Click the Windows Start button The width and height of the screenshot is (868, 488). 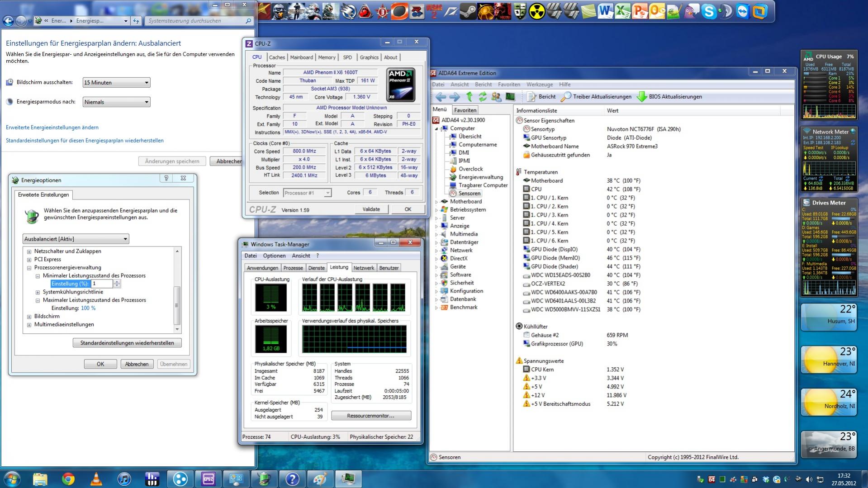(12, 479)
